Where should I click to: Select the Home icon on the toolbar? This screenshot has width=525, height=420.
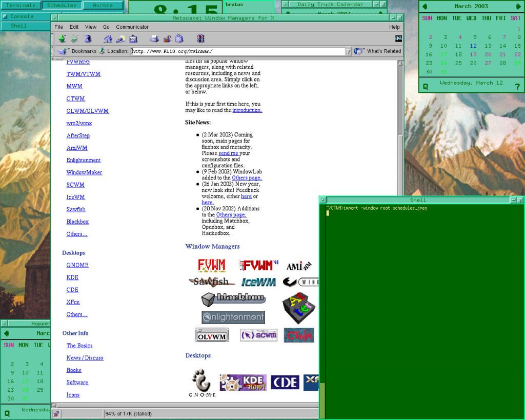108,39
